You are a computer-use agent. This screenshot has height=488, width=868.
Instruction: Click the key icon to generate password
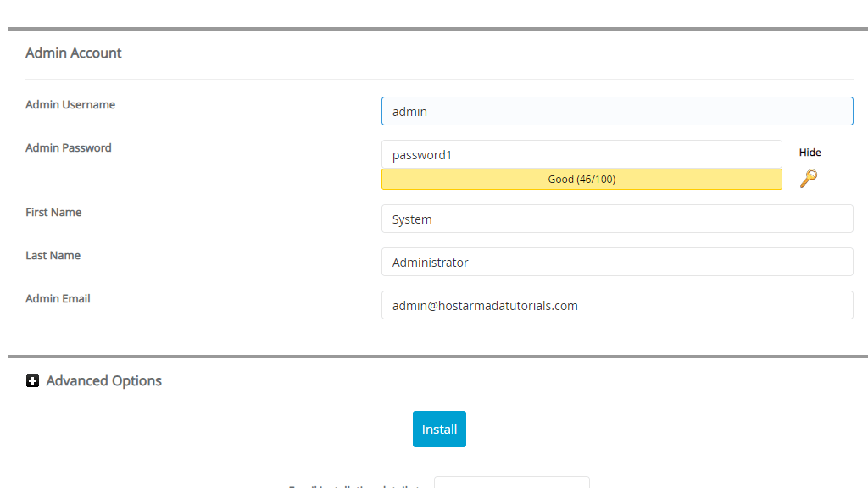click(809, 179)
